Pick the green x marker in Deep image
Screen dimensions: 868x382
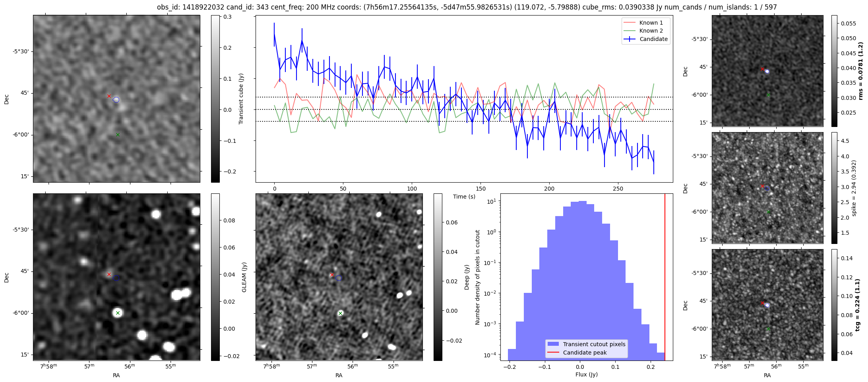point(340,313)
